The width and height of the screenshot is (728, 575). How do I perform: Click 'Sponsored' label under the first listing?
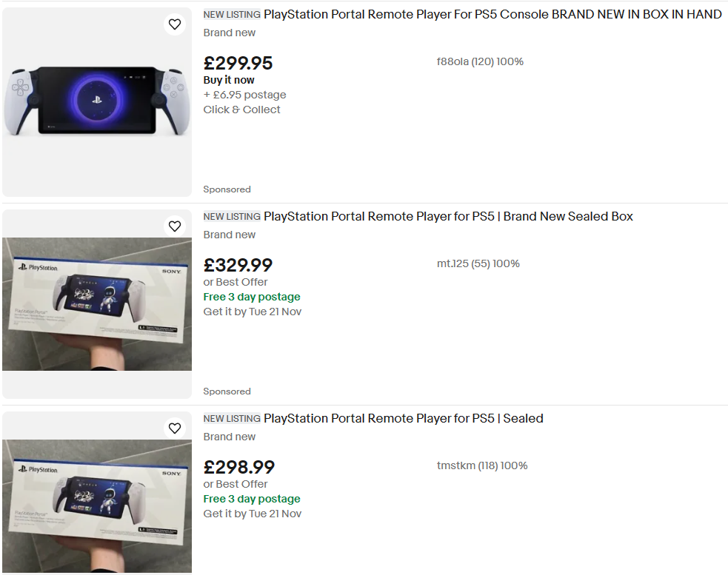pos(227,189)
